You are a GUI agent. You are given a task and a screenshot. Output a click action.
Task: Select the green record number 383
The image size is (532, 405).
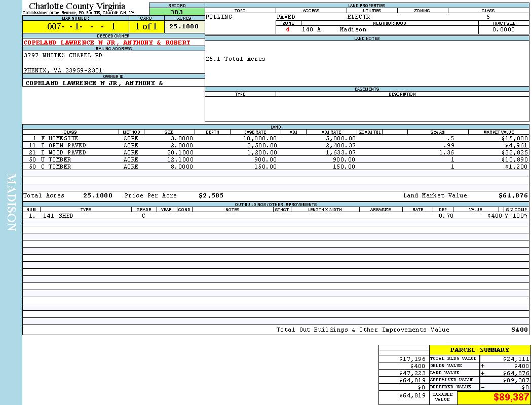click(x=177, y=12)
